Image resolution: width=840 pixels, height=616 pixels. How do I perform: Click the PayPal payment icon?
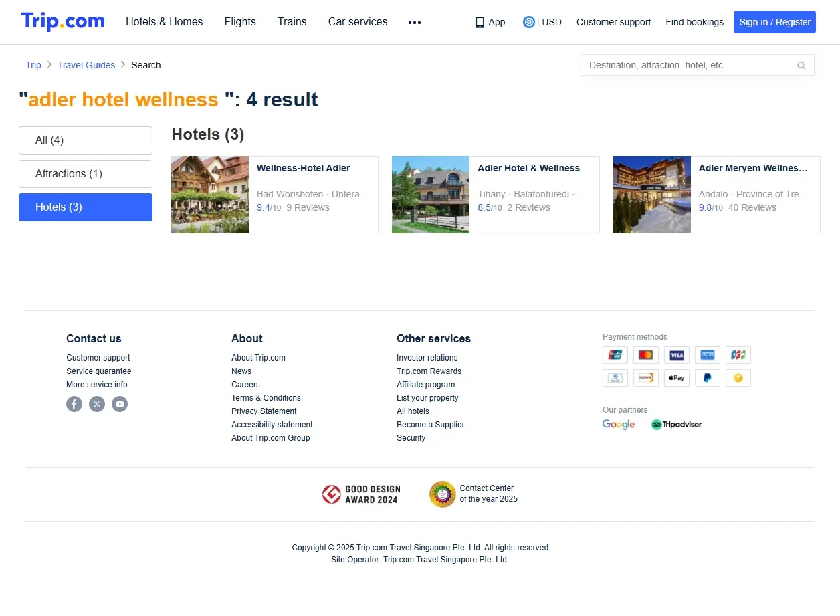[x=708, y=378]
